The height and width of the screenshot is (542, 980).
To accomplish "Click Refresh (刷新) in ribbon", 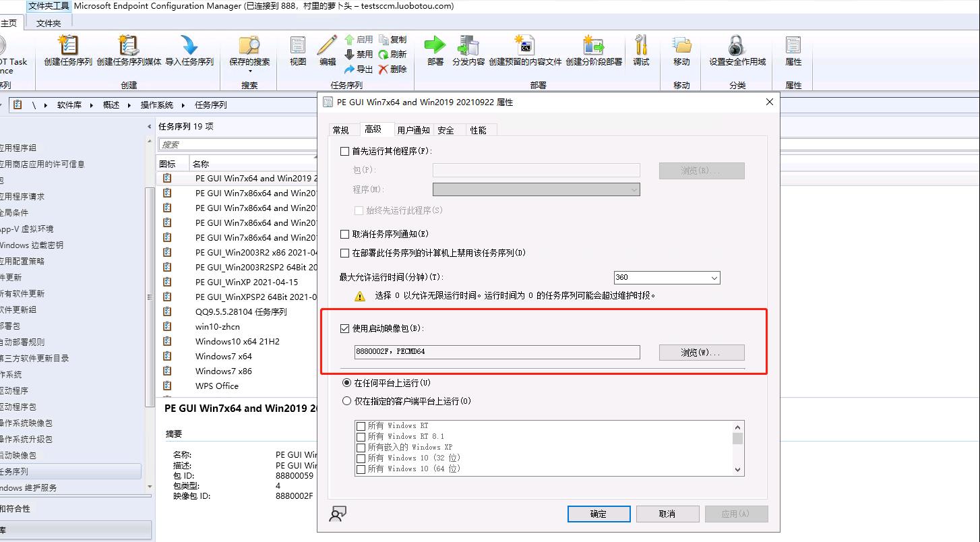I will pyautogui.click(x=393, y=54).
